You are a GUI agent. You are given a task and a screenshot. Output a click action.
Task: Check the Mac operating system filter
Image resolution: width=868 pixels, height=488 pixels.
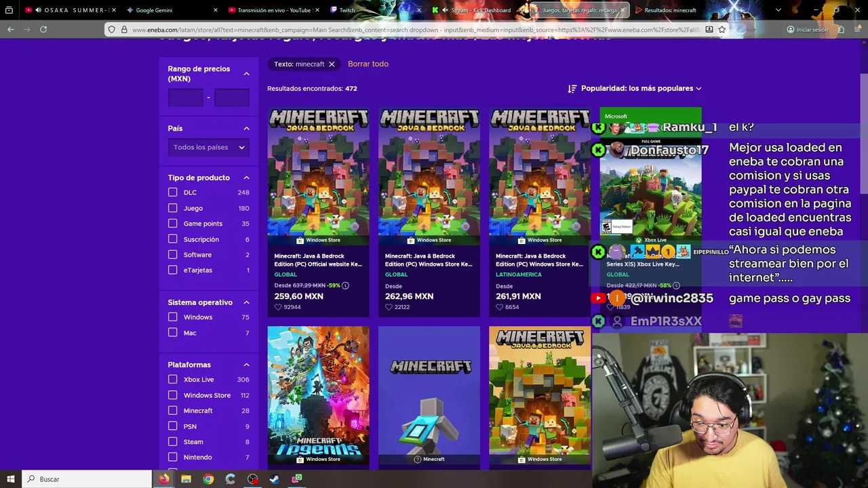(172, 333)
